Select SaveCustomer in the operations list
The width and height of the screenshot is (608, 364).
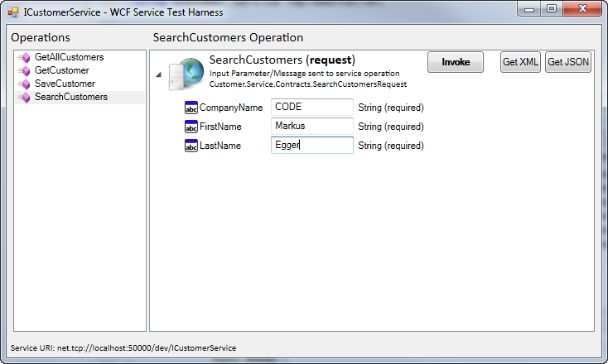pos(65,84)
